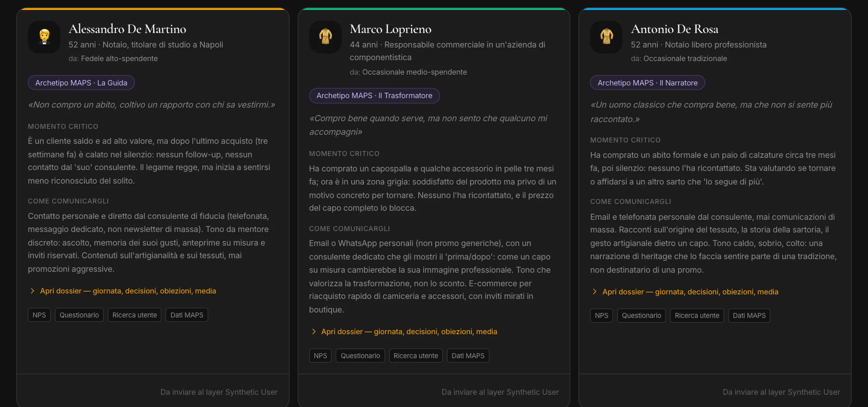Select Questionario tag on Alessandro's card
This screenshot has height=407, width=868.
point(79,315)
